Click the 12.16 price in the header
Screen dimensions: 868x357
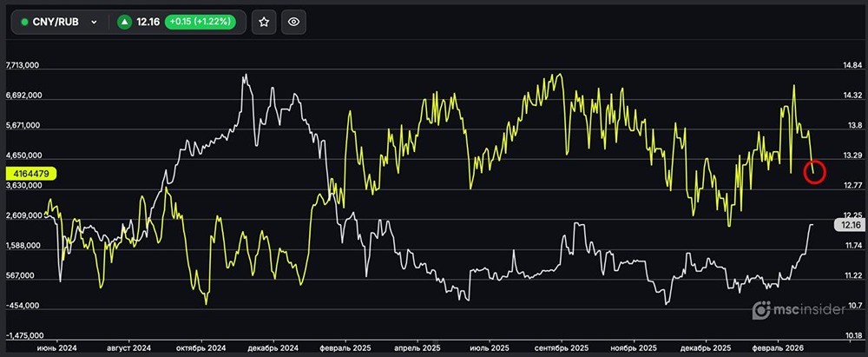coord(149,22)
